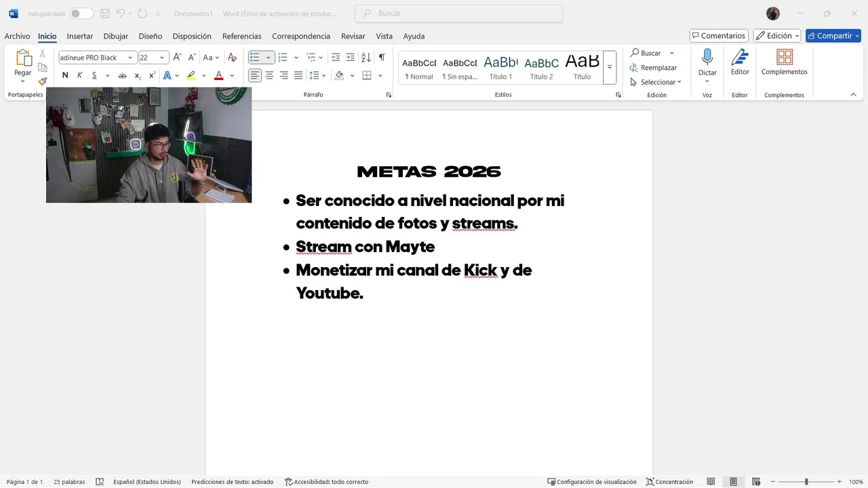Toggle the Print Layout view button
The image size is (868, 488).
coord(733,482)
